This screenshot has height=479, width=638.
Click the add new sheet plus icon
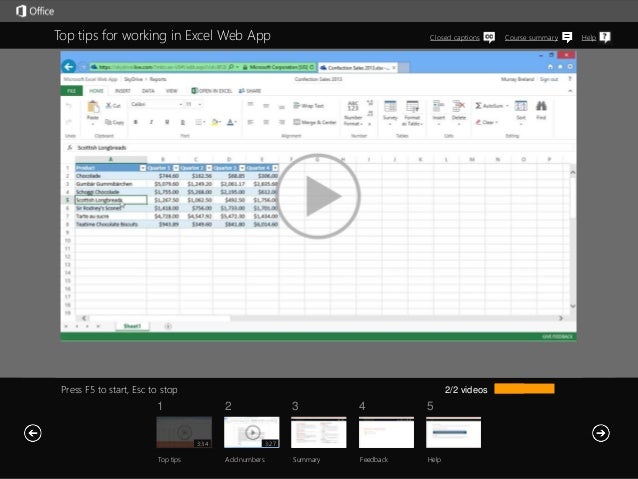pyautogui.click(x=168, y=326)
